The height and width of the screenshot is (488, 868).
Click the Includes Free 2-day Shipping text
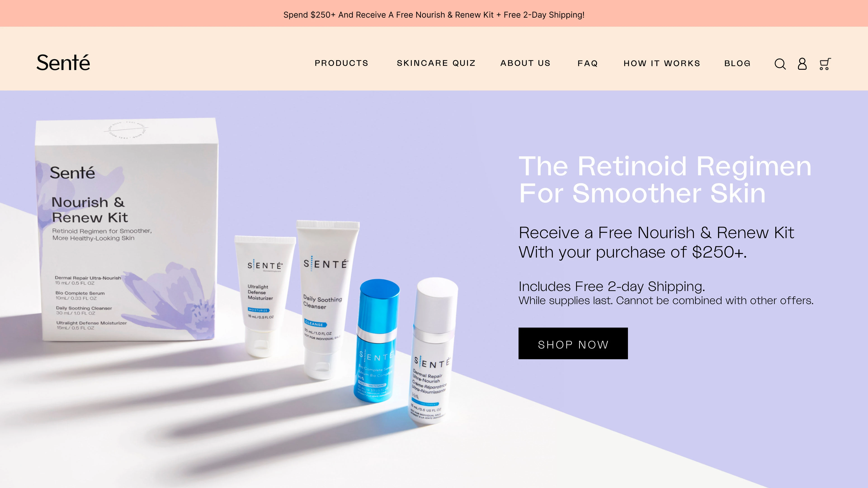tap(612, 286)
